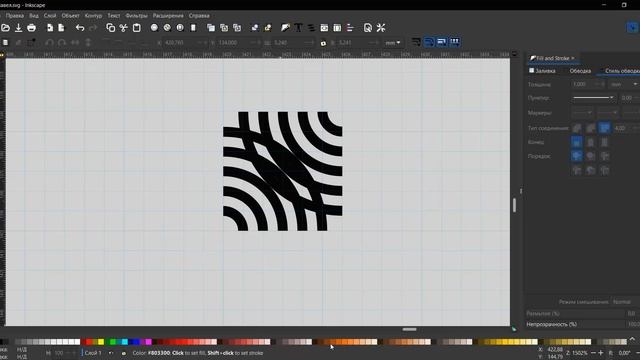
Task: Click the Select all objects icon in tool controls
Action: pos(5,42)
